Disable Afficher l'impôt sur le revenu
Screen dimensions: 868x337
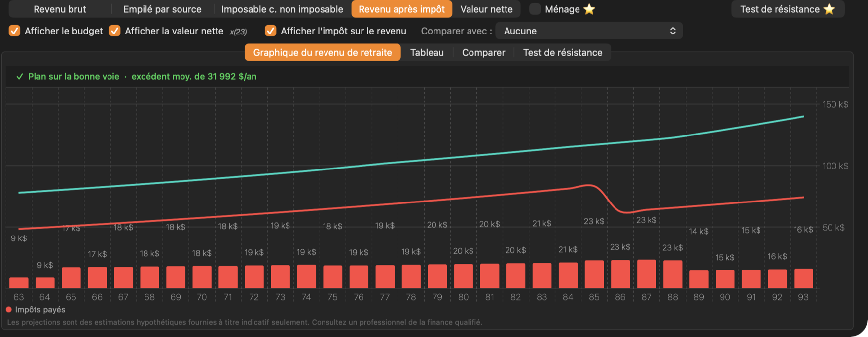click(270, 31)
